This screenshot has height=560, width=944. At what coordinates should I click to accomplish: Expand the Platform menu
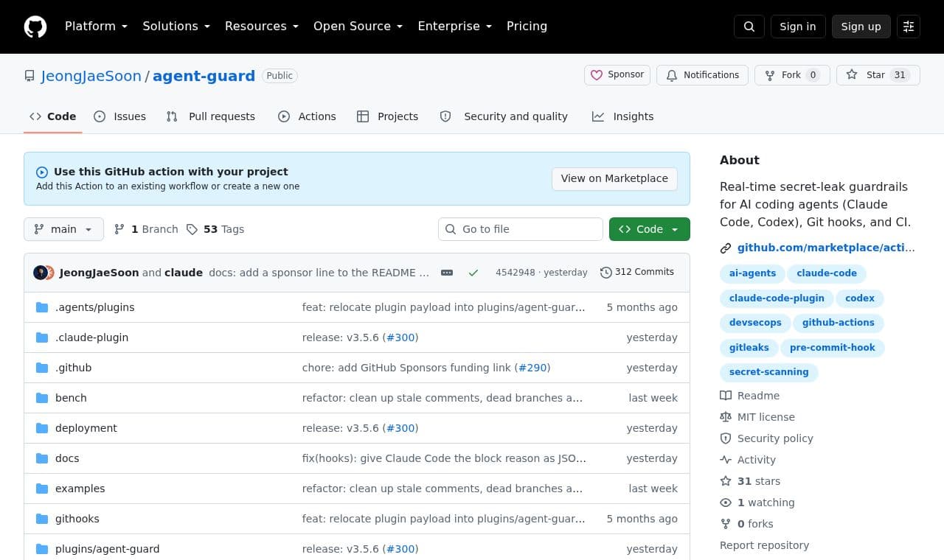pyautogui.click(x=97, y=27)
